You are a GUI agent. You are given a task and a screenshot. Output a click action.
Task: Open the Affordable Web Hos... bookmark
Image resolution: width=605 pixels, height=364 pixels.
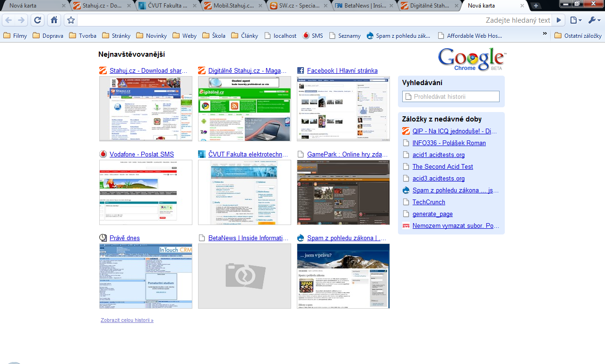(470, 35)
